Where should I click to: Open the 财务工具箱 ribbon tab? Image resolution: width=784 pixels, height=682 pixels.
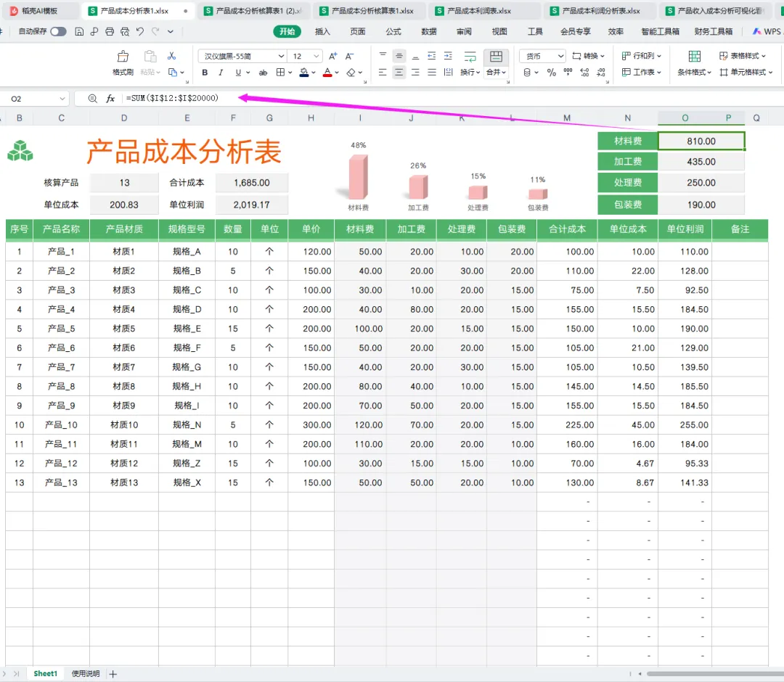pyautogui.click(x=714, y=31)
